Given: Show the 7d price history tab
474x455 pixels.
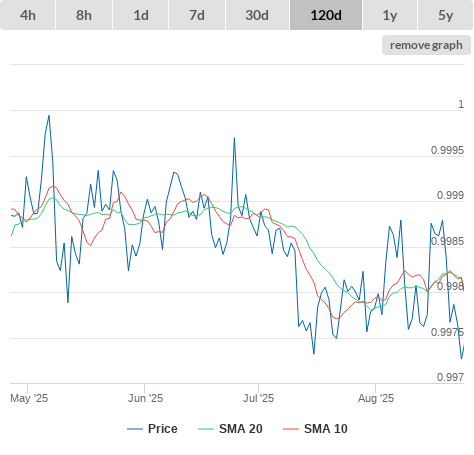Looking at the screenshot, I should (x=197, y=15).
